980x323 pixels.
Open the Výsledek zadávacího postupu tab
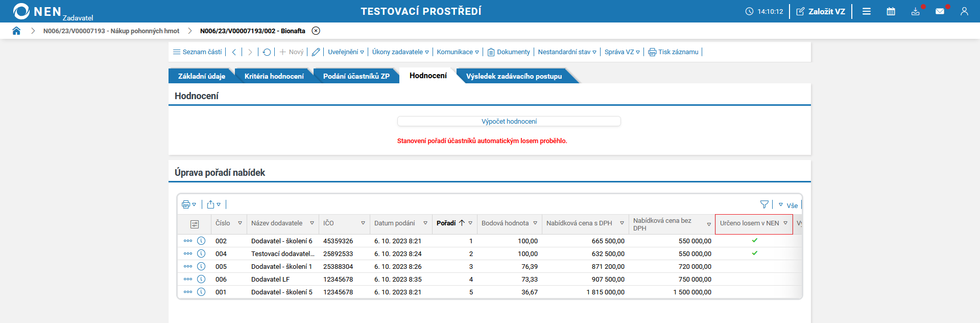[x=514, y=76]
